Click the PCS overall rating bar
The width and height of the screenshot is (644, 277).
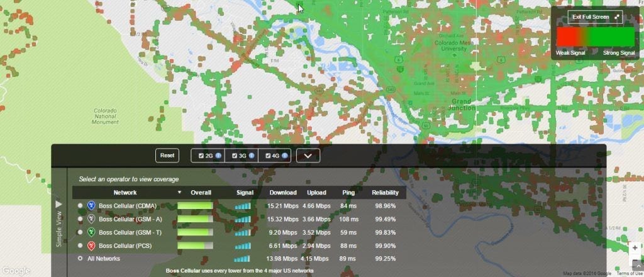(195, 246)
